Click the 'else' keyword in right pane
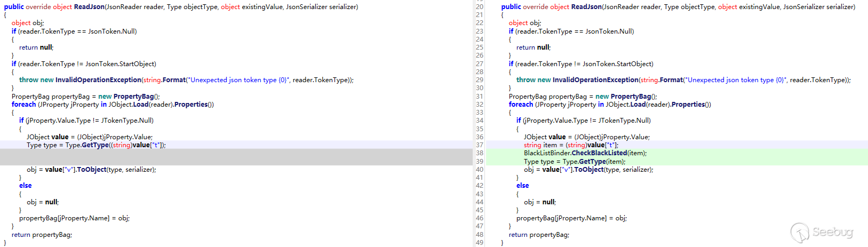The width and height of the screenshot is (868, 247). [523, 186]
